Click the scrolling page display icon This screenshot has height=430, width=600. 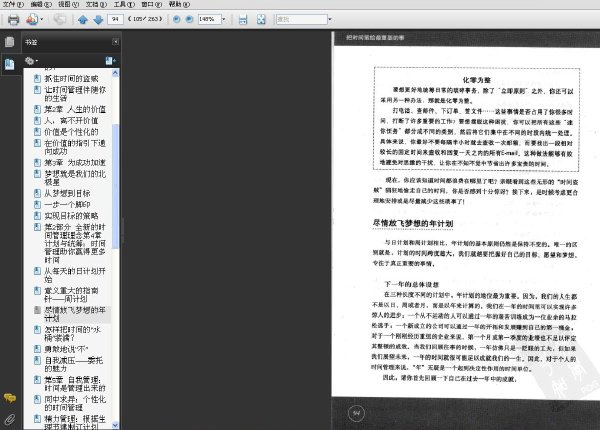(x=243, y=19)
